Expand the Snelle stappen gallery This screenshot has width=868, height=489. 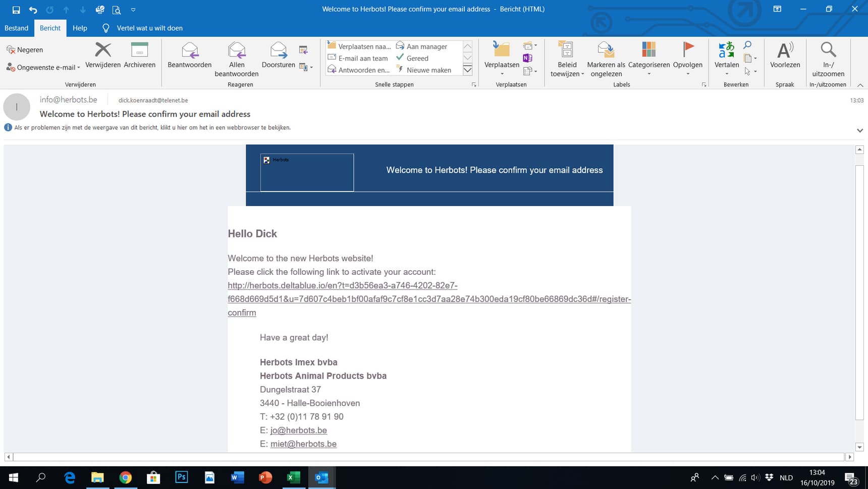tap(468, 70)
